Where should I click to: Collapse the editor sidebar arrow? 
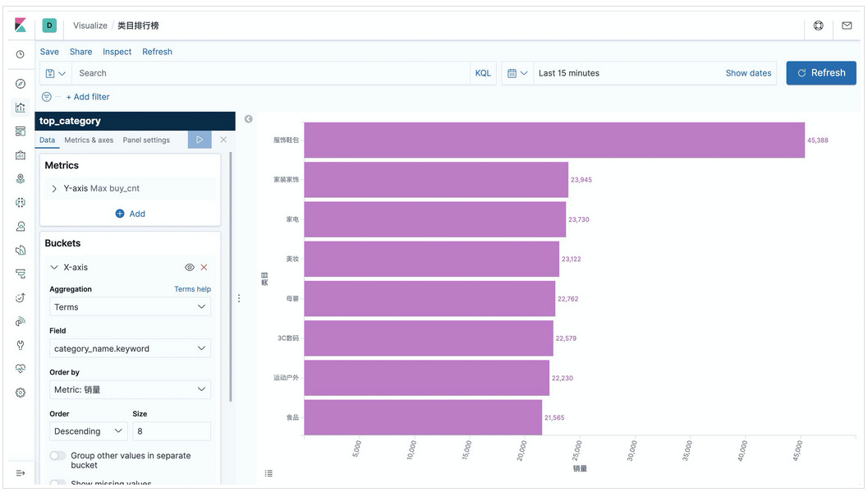click(x=249, y=119)
